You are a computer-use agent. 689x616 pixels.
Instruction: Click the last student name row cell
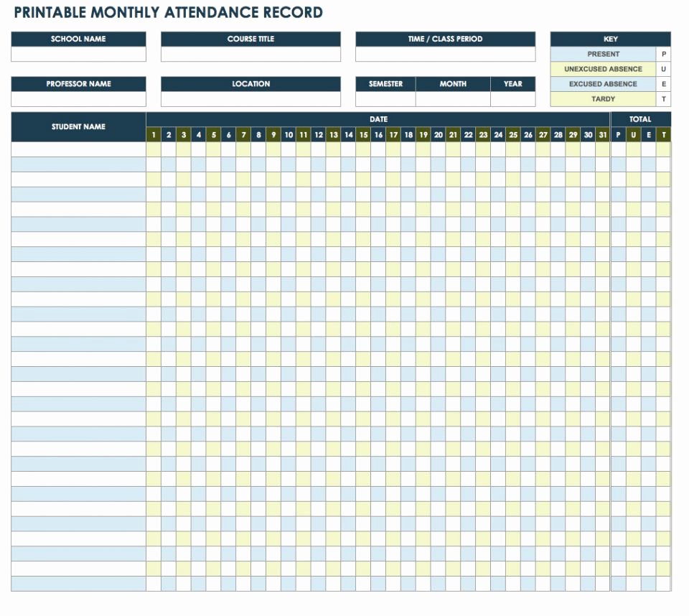[x=78, y=584]
